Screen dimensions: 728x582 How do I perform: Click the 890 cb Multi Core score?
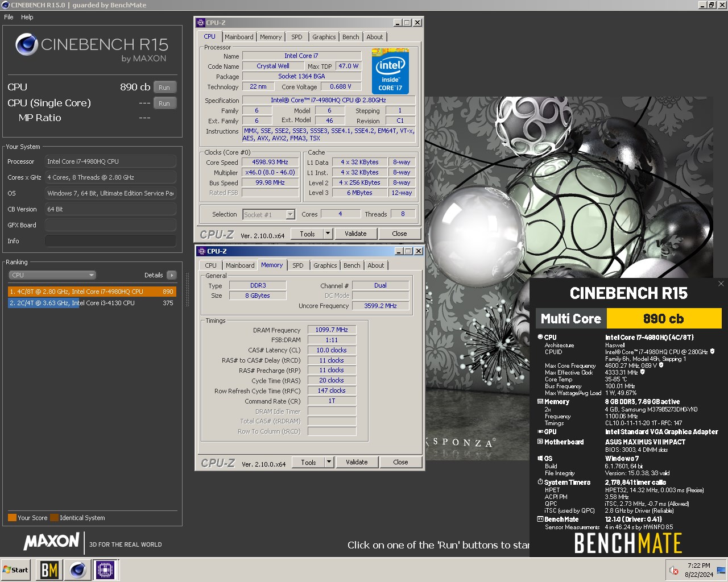click(664, 319)
